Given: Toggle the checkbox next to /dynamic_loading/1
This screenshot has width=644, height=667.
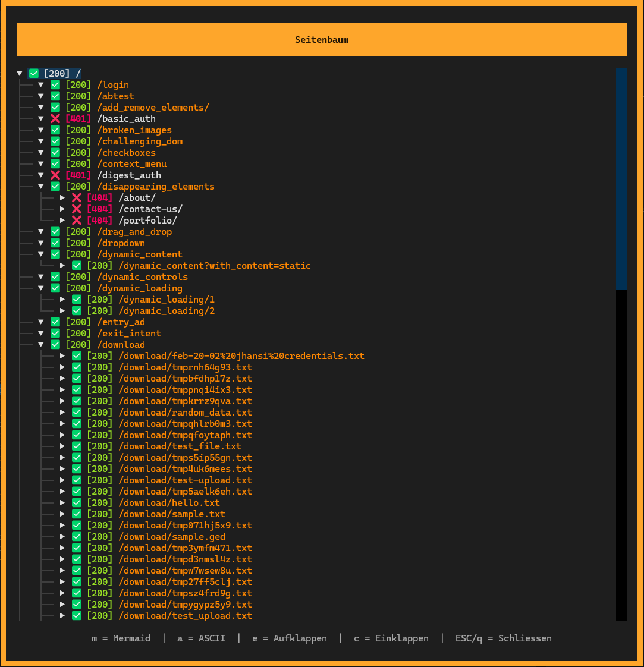Looking at the screenshot, I should coord(76,299).
